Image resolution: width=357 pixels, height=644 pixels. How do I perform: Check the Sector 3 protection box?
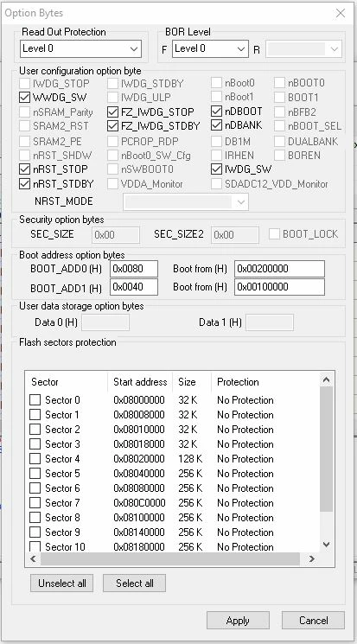pos(35,444)
